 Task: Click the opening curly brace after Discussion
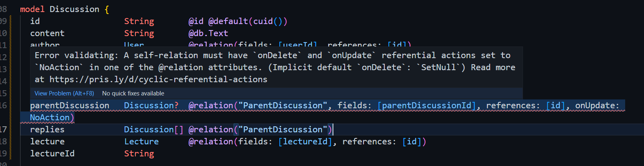107,9
